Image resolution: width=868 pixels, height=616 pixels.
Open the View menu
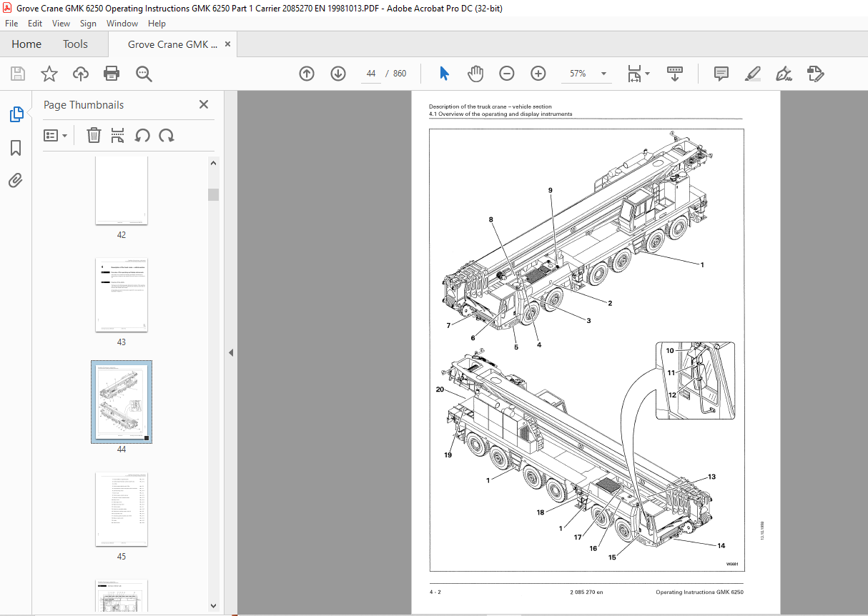61,24
